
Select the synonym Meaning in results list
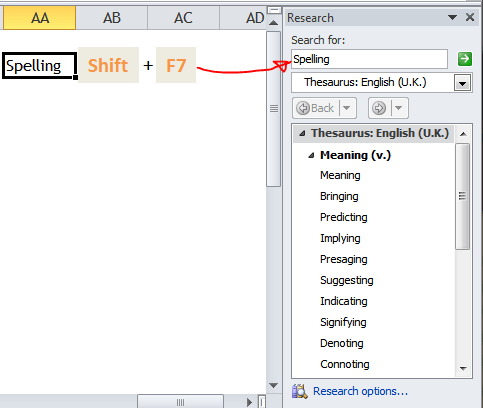click(340, 175)
